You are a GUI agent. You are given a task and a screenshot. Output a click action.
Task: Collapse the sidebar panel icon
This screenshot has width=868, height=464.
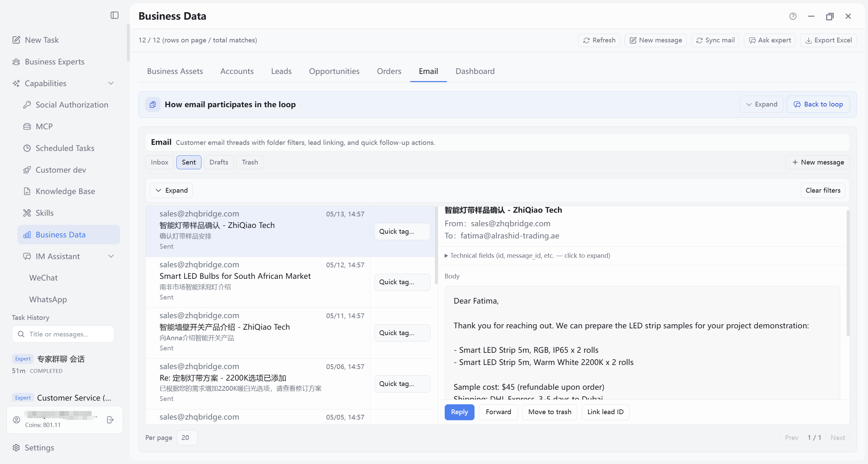pos(114,15)
